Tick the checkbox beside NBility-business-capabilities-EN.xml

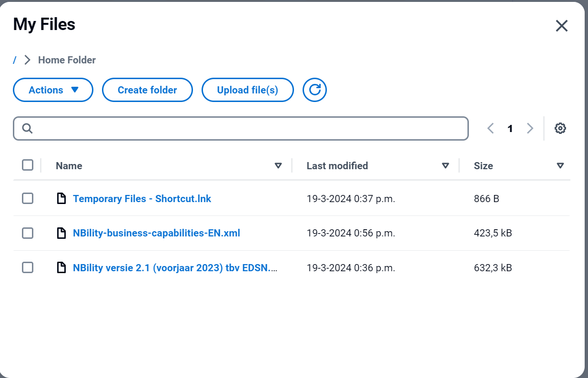(27, 233)
